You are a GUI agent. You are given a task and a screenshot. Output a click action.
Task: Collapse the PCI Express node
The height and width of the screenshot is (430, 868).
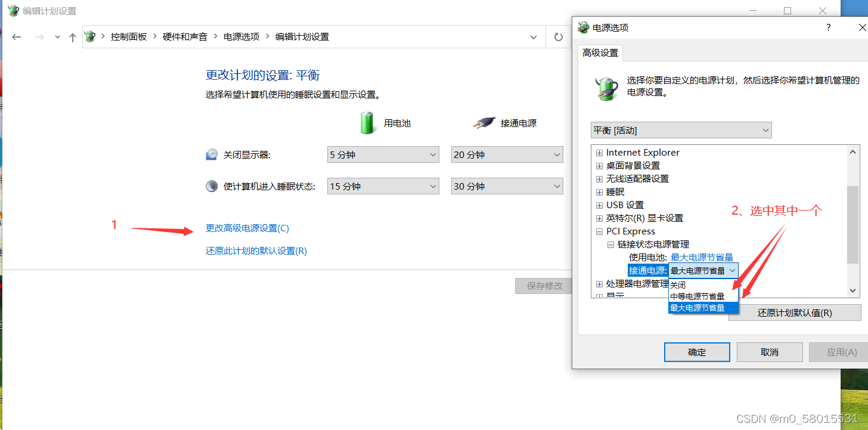click(600, 231)
